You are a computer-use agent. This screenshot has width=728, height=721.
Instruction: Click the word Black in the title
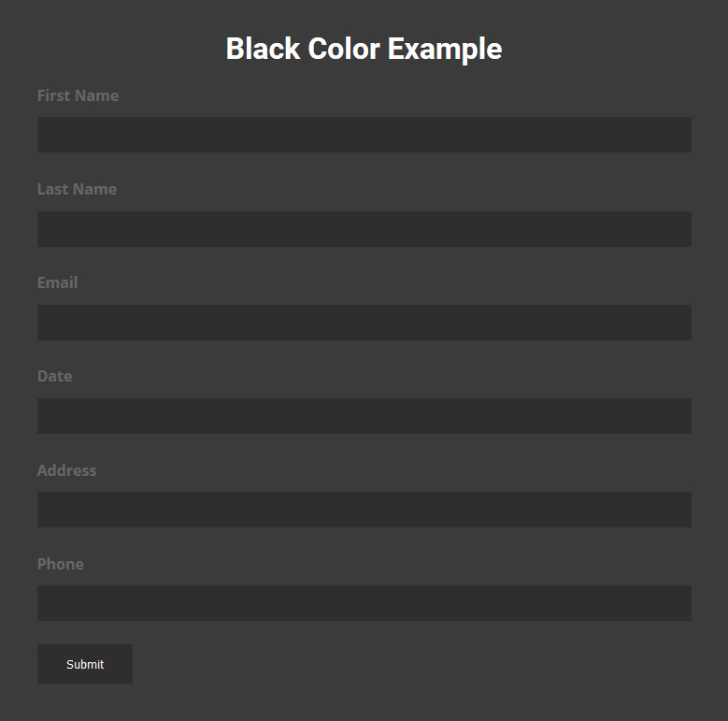(x=263, y=49)
